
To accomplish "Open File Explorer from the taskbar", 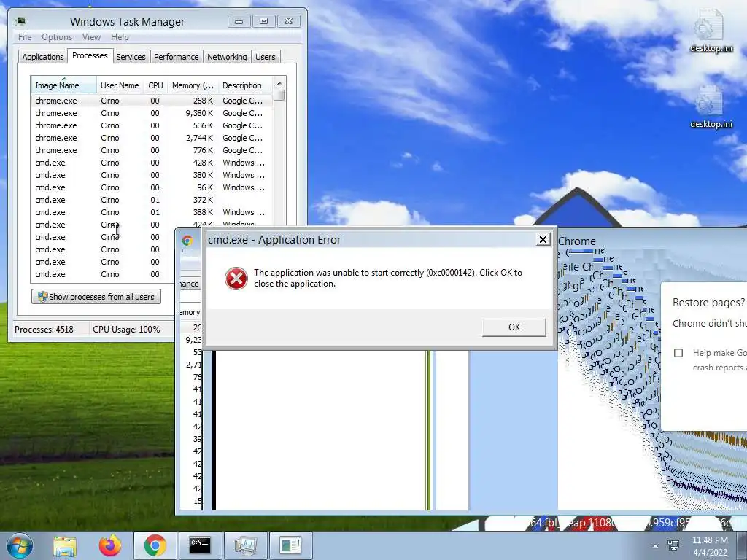I will [x=65, y=545].
